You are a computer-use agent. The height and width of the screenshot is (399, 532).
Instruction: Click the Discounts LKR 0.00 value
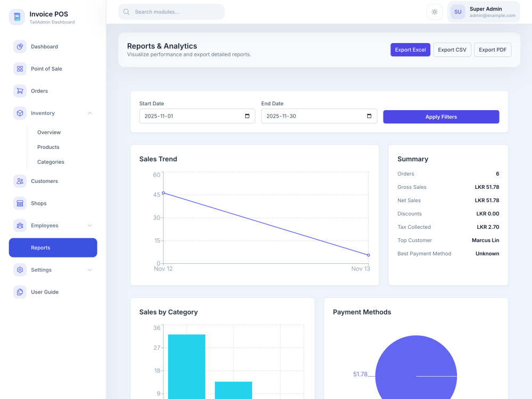pos(487,214)
